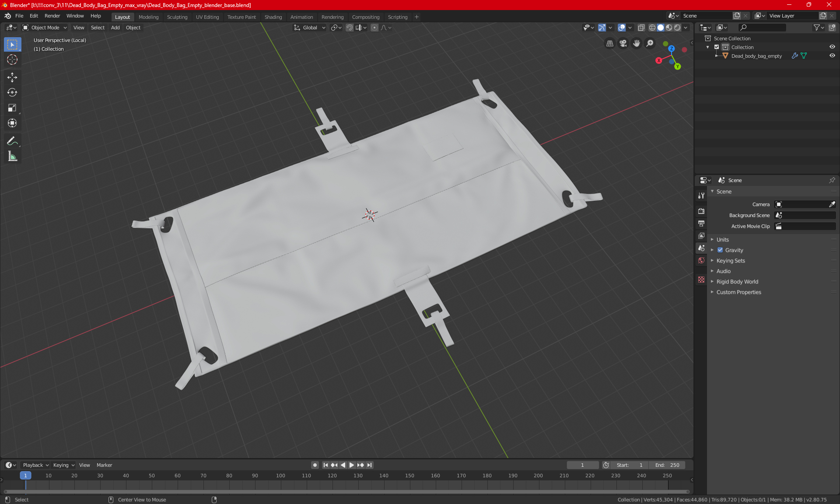
Task: Expand Dead_body_bag_empty tree item
Action: coord(717,56)
